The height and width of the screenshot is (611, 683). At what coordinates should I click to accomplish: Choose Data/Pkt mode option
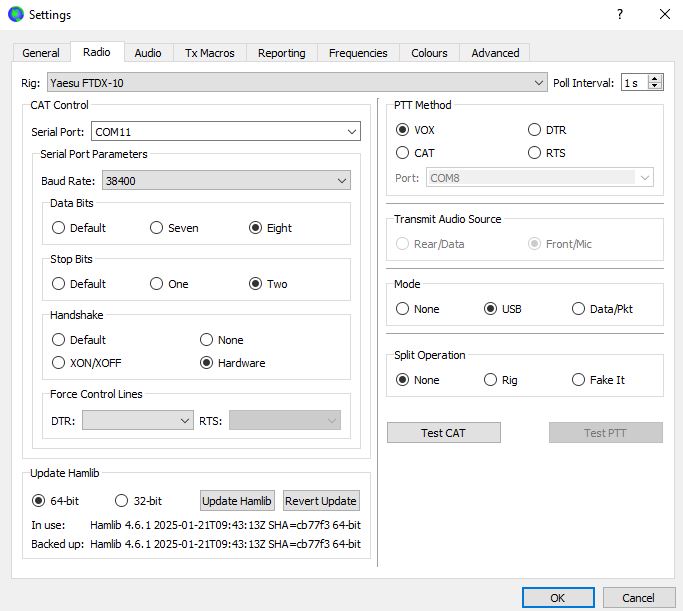[x=579, y=309]
